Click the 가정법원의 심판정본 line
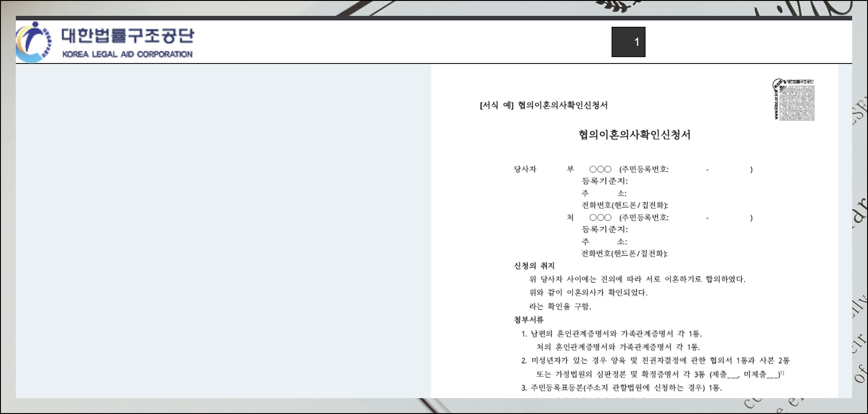Viewport: 868px width, 414px height. tap(661, 374)
